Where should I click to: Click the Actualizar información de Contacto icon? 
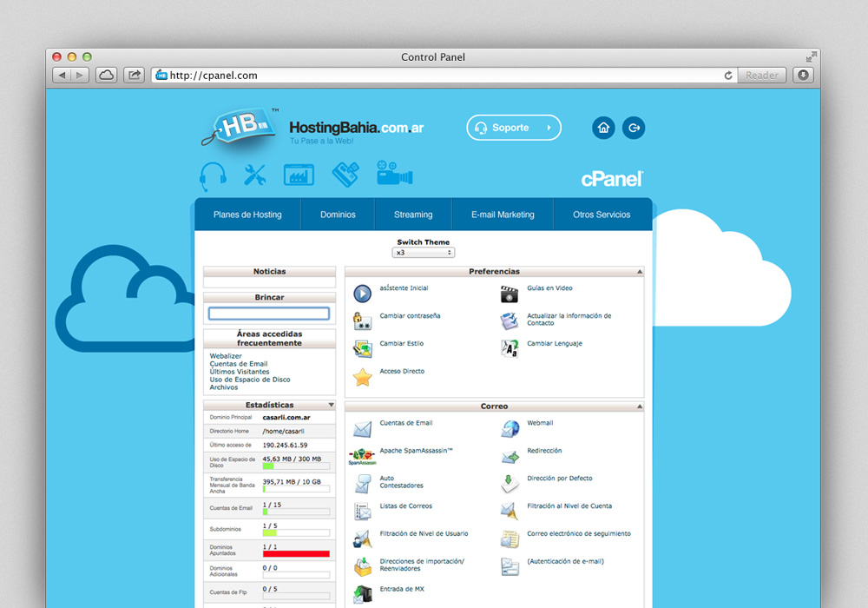tap(510, 321)
